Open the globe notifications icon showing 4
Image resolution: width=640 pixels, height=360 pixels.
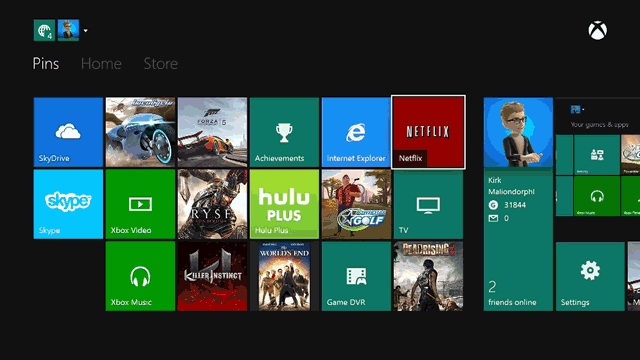(x=44, y=30)
